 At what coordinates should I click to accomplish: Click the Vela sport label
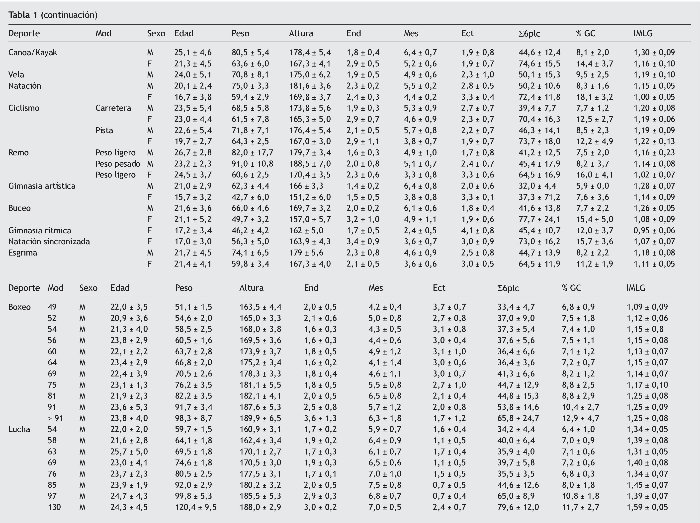click(x=16, y=75)
